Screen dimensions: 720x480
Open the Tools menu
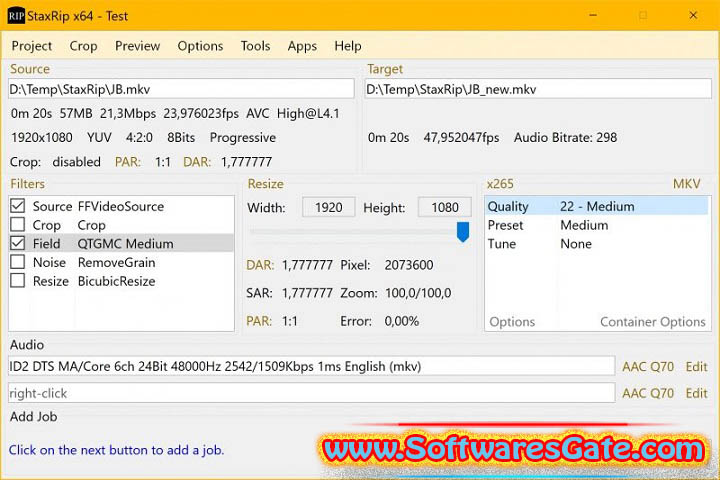click(x=255, y=46)
